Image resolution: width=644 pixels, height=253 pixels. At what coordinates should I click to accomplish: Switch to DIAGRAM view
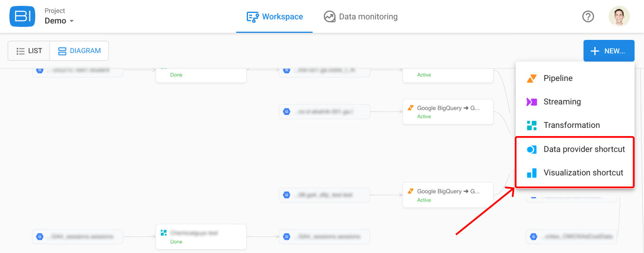click(79, 51)
